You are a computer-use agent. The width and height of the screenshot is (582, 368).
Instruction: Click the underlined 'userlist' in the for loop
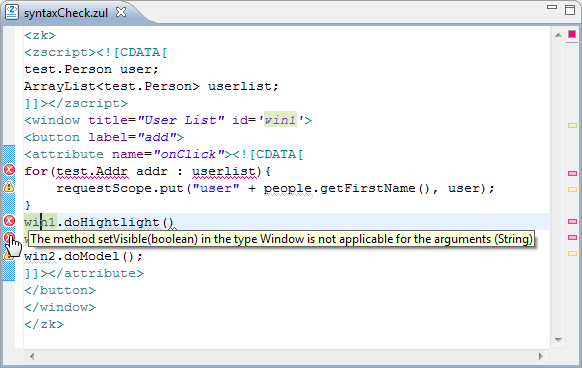[224, 172]
